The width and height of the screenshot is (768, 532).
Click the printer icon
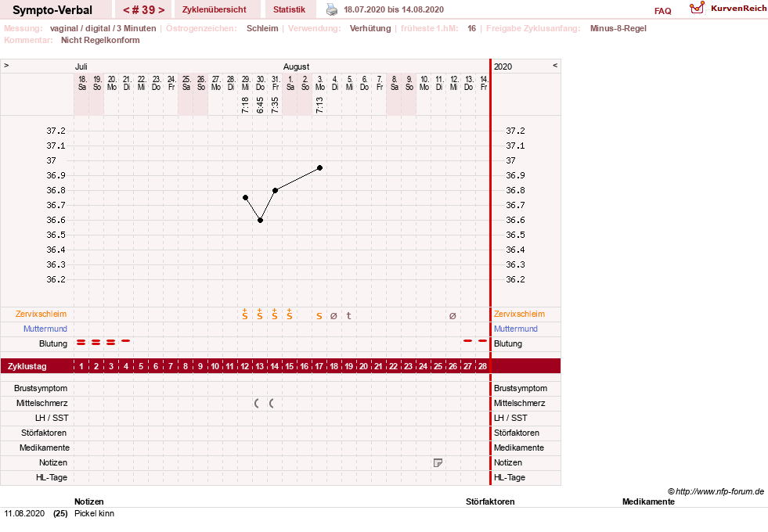[332, 9]
